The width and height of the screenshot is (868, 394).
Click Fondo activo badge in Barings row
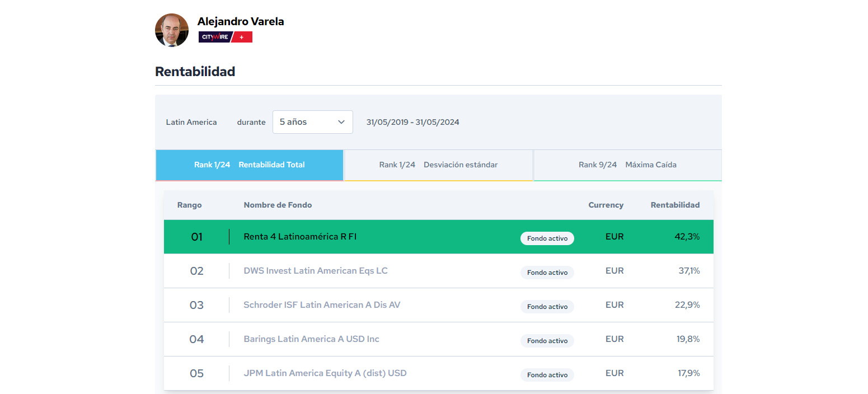(547, 341)
